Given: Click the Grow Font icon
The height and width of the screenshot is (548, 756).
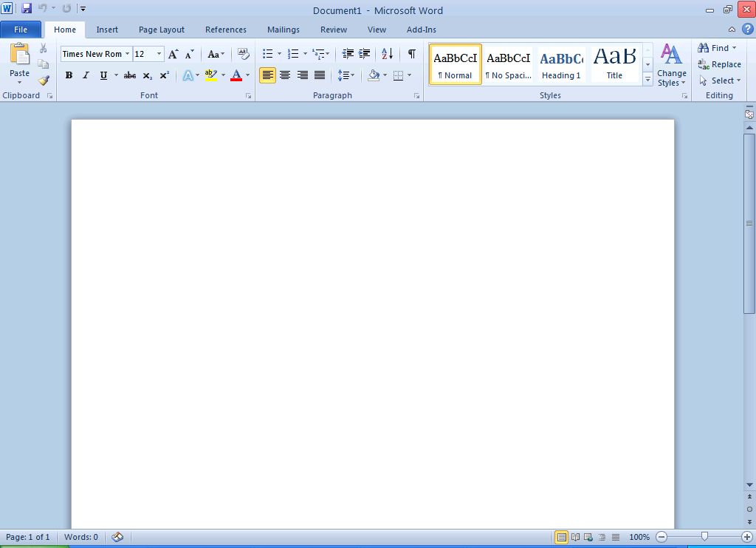Looking at the screenshot, I should point(173,54).
